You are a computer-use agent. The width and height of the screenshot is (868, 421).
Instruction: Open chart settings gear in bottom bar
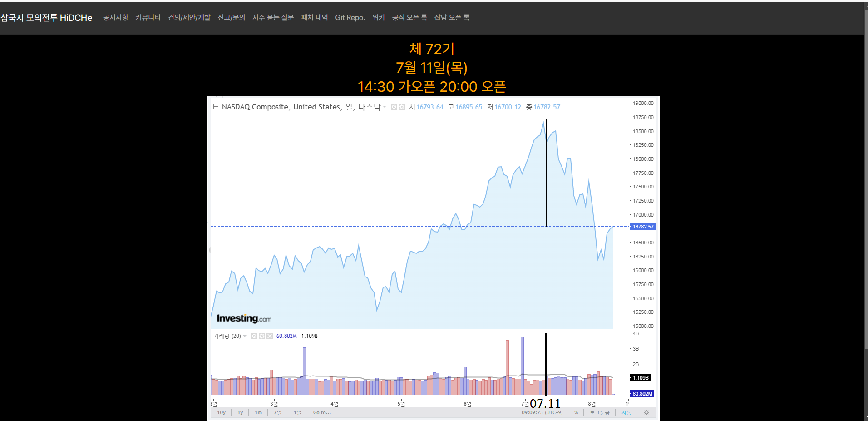[x=646, y=412]
